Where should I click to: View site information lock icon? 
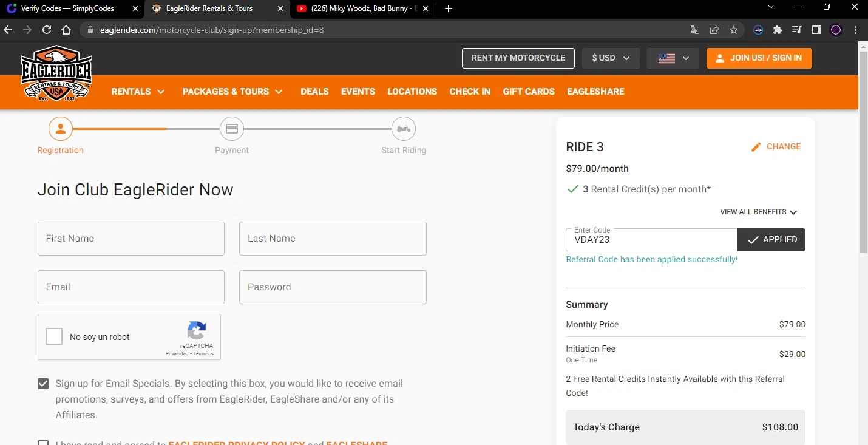89,30
